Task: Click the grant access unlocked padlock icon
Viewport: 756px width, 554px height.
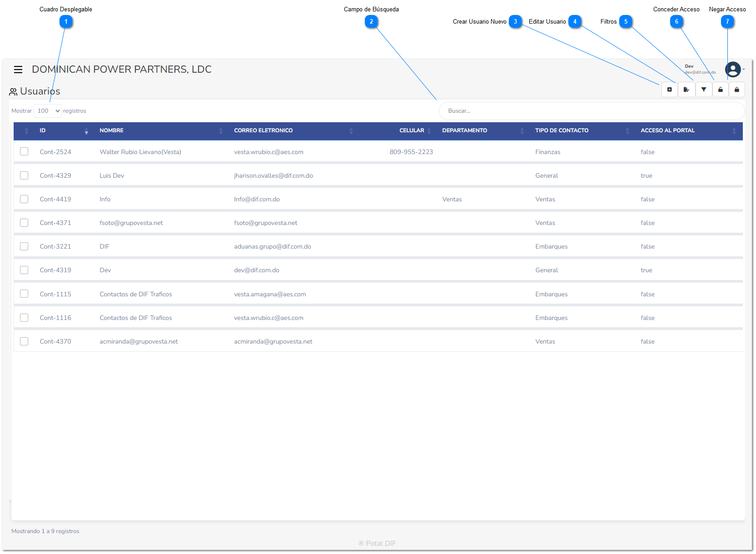Action: [721, 90]
